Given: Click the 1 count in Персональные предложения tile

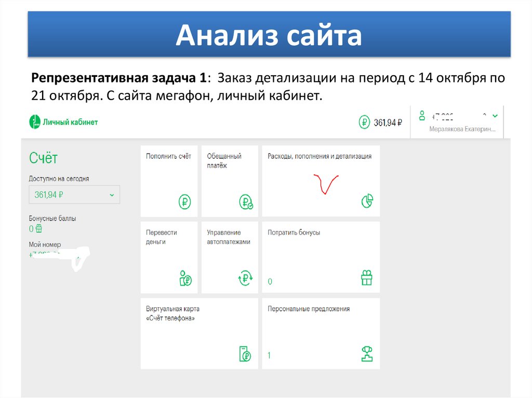Looking at the screenshot, I should (x=269, y=355).
